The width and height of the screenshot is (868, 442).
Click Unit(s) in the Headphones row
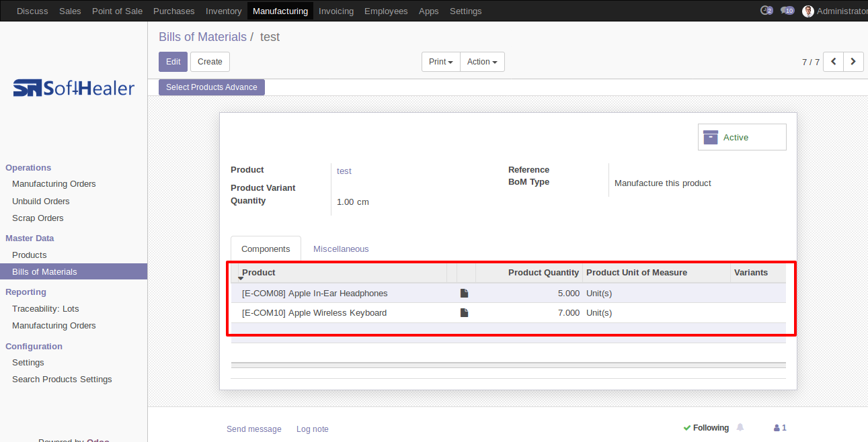click(599, 293)
